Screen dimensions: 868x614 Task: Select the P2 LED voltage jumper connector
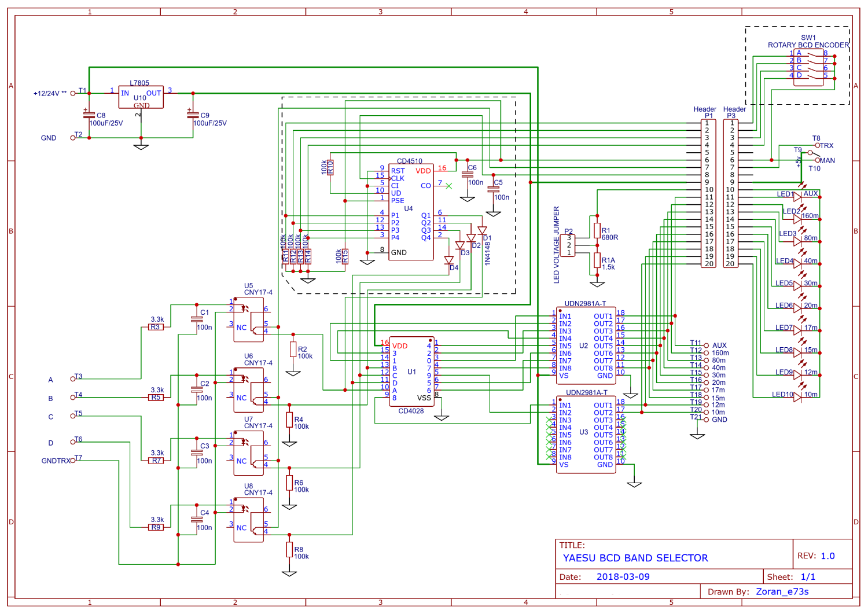tap(568, 245)
